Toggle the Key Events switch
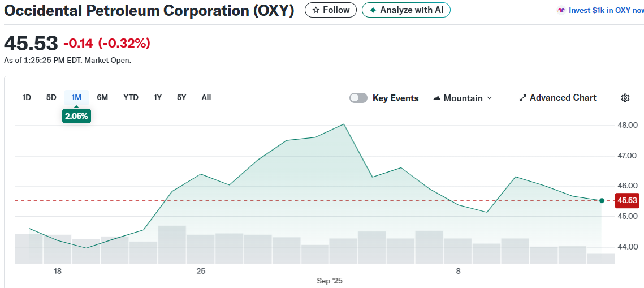The height and width of the screenshot is (288, 644). pos(358,98)
